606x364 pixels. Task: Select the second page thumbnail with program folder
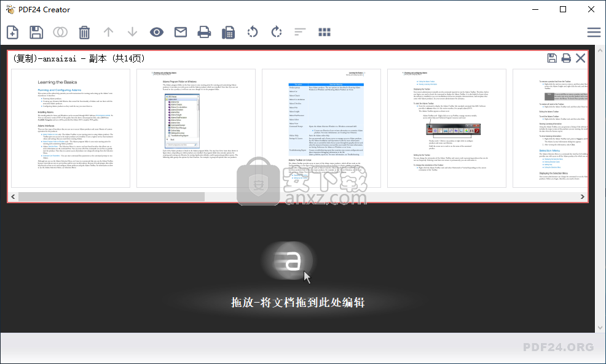(196, 128)
